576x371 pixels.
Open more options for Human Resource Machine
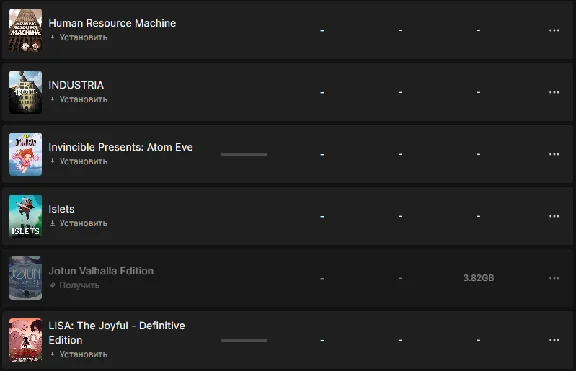(x=554, y=30)
